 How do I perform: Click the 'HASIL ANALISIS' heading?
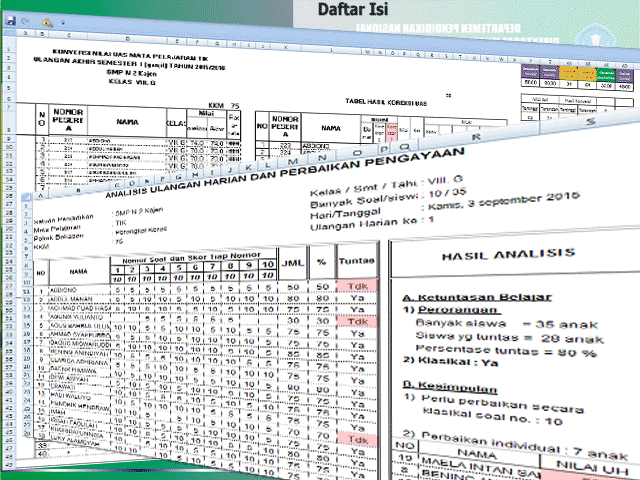click(508, 255)
